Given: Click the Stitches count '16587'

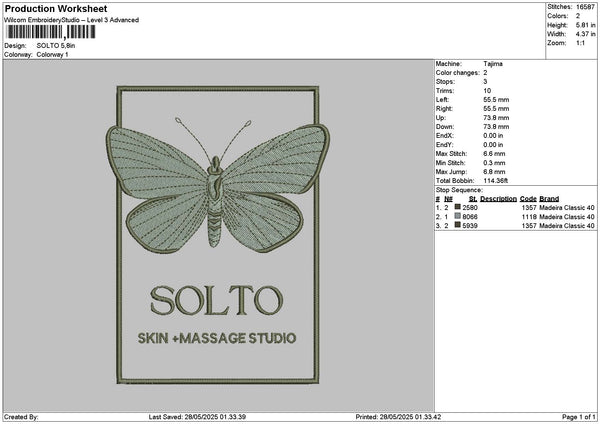Looking at the screenshot, I should point(585,7).
